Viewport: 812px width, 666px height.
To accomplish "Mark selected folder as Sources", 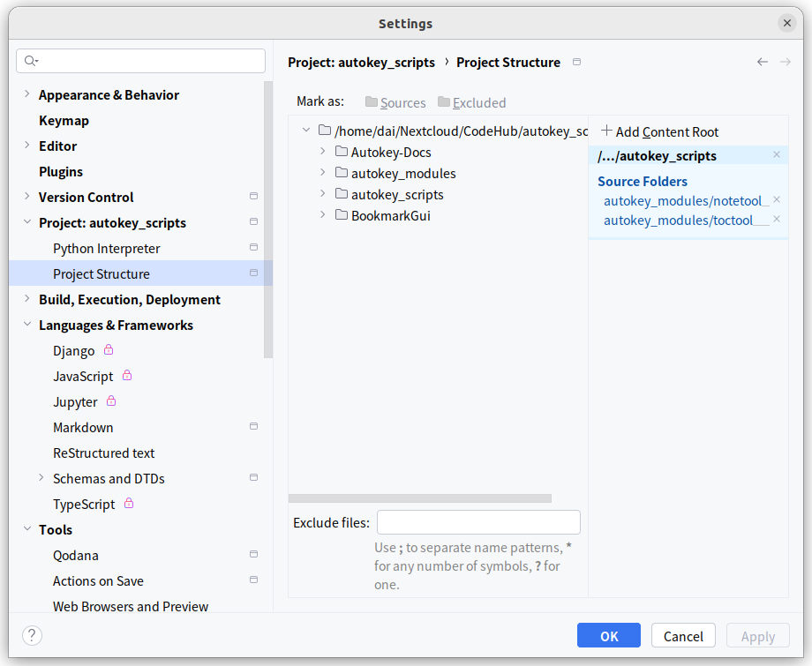I will 395,102.
